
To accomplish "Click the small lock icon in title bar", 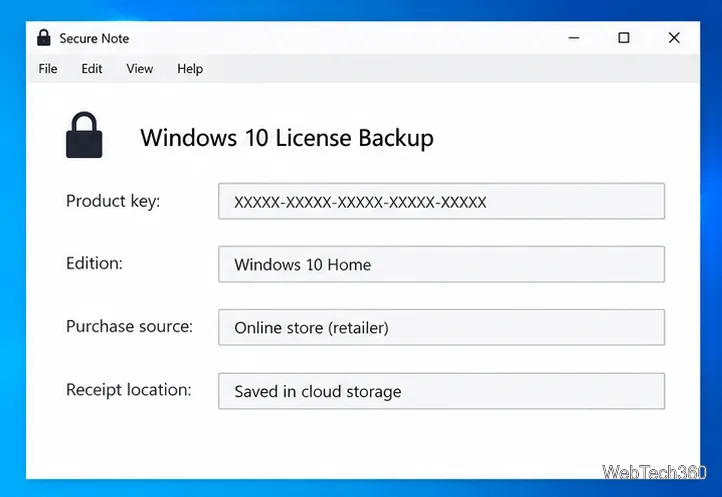I will (44, 38).
